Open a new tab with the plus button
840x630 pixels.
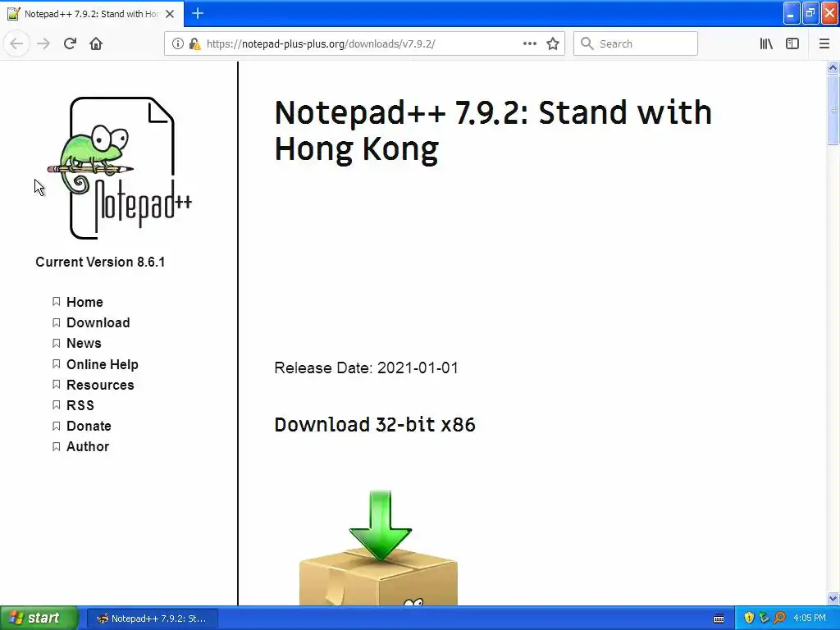198,13
